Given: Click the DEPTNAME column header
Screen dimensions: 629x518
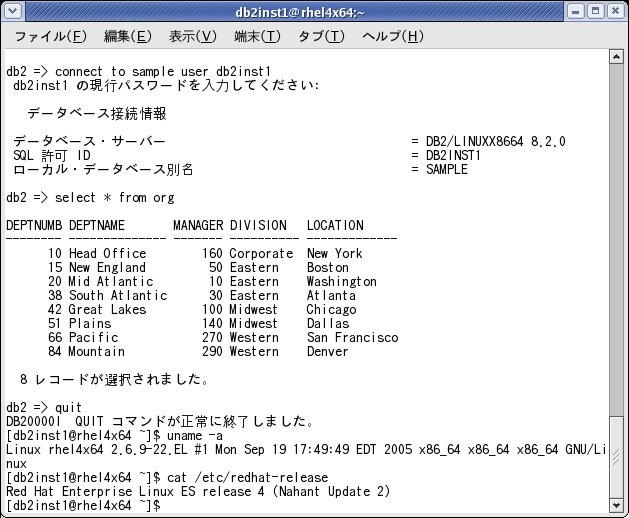Looking at the screenshot, I should tap(97, 225).
